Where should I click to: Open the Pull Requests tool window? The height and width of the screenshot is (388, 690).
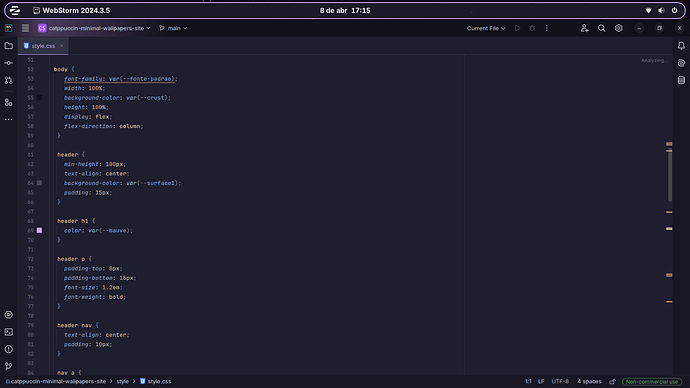coord(8,80)
